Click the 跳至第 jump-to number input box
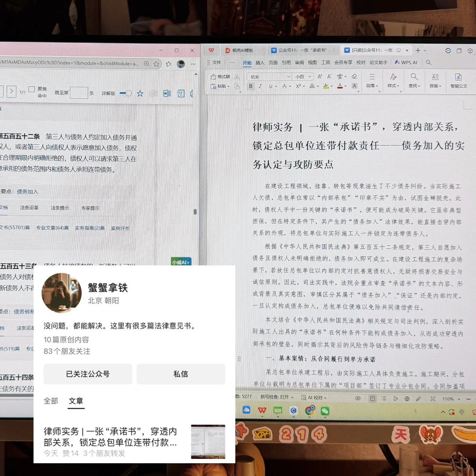The image size is (476, 476). tap(79, 93)
